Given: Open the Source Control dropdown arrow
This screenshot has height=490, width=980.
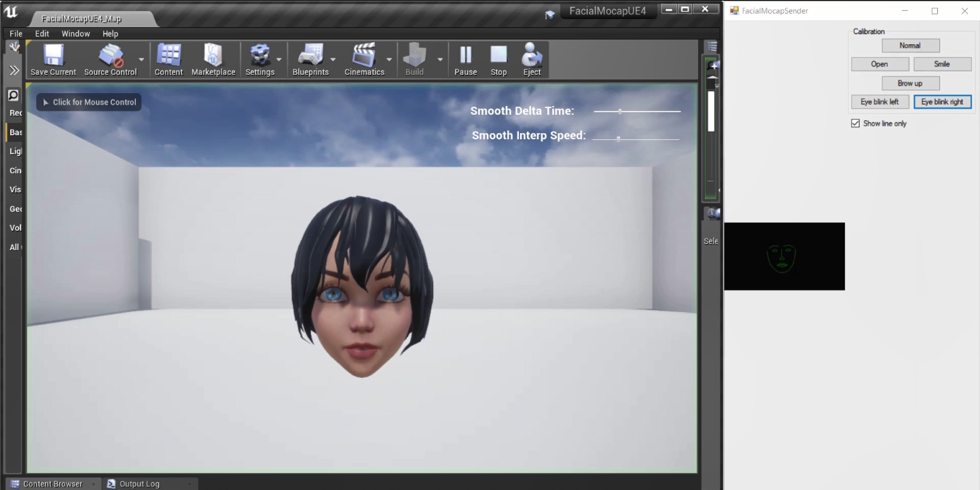Looking at the screenshot, I should pyautogui.click(x=141, y=59).
